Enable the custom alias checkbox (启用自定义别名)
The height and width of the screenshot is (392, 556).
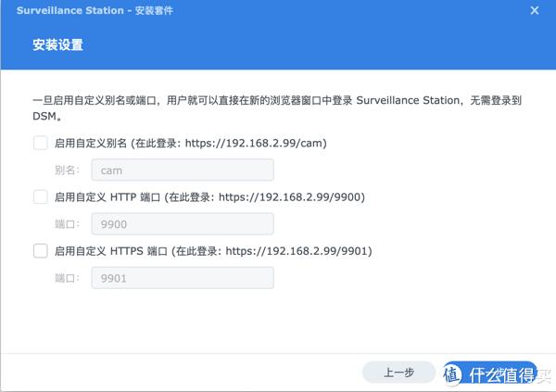[41, 143]
